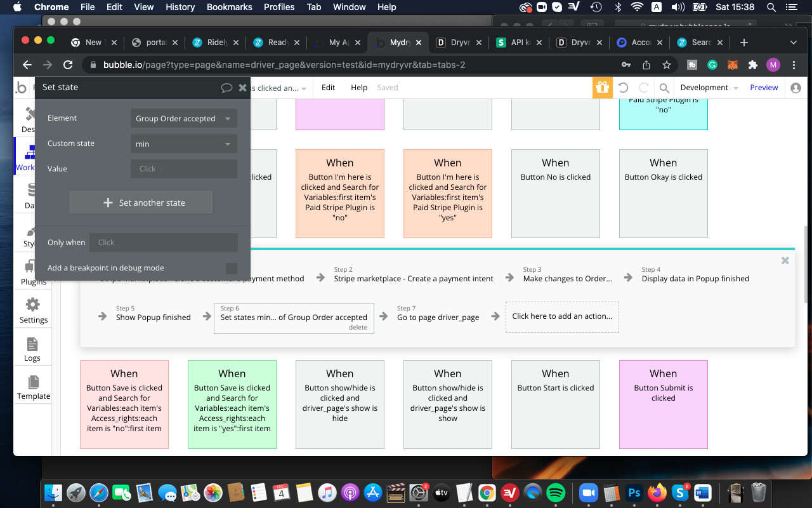Screen dimensions: 812x508
Task: Open the Logs section icon
Action: tap(32, 349)
